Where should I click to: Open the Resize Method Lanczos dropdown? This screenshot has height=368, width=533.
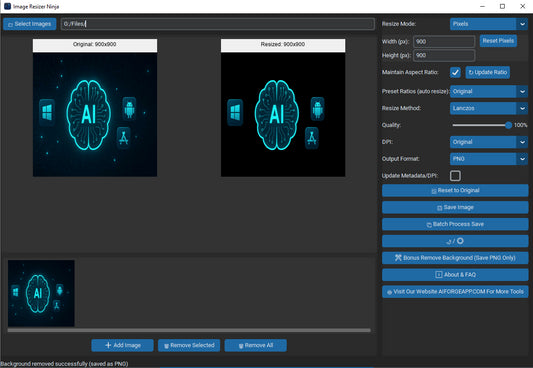tap(488, 108)
